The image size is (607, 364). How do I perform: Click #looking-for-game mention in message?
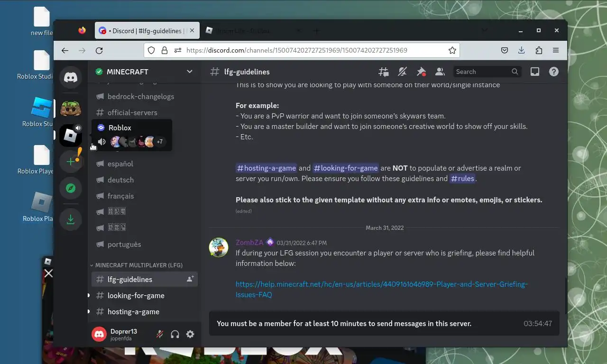[346, 168]
